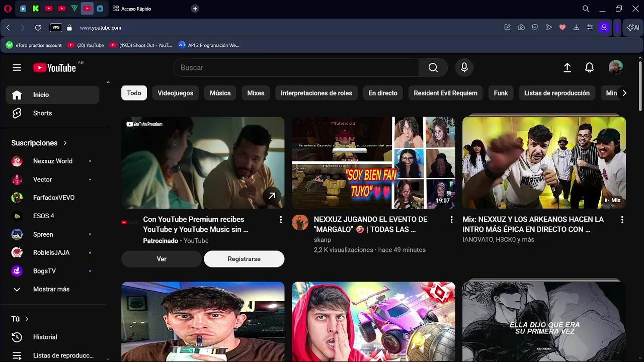Open the ELLA DIJO QUE ERA thumbnail
Screen dimensions: 644x362
tap(544, 322)
